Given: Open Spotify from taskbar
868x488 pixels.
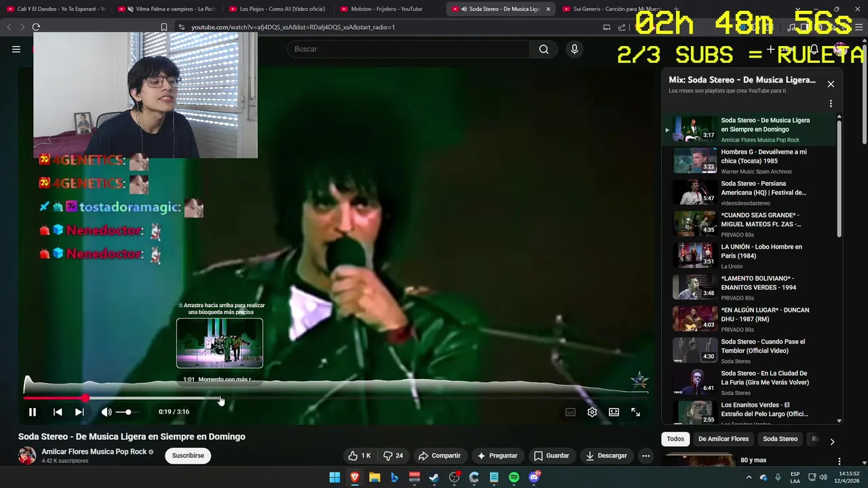Looking at the screenshot, I should (x=514, y=477).
